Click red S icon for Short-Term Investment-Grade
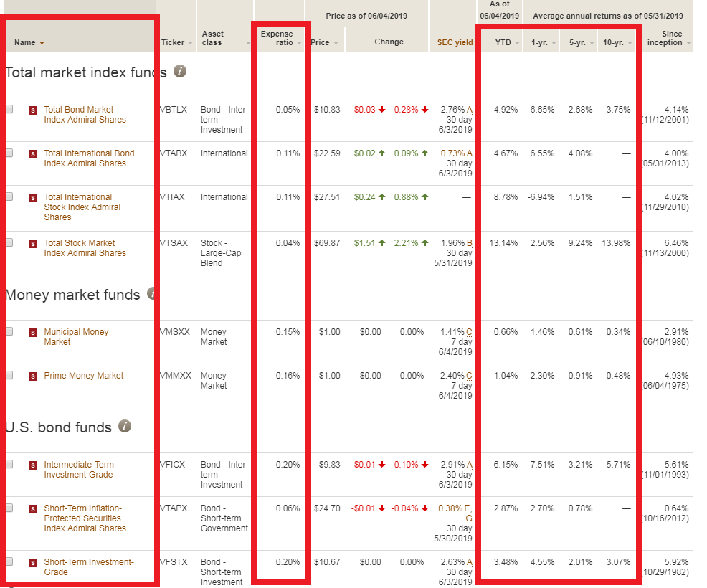The height and width of the screenshot is (588, 707). pyautogui.click(x=33, y=563)
